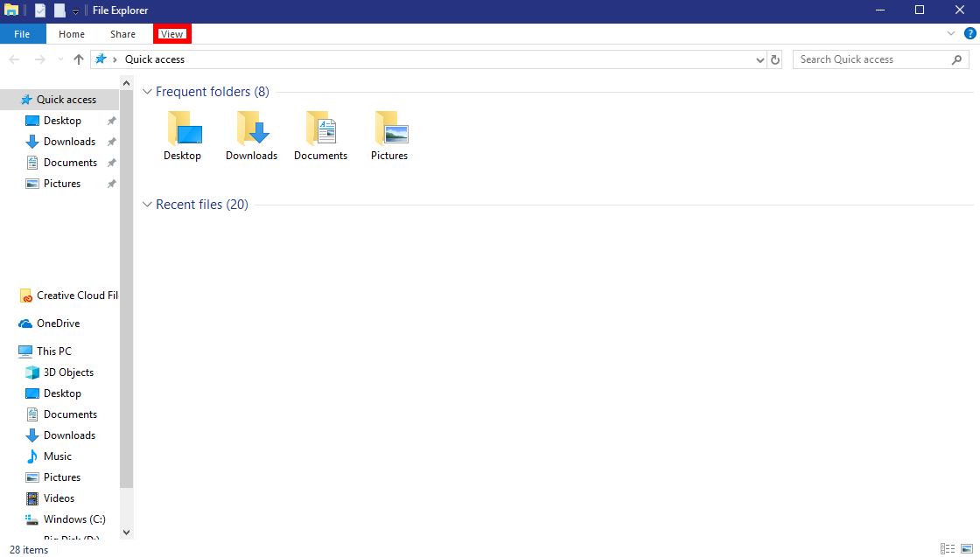
Task: Open 3D Objects under This PC
Action: pyautogui.click(x=59, y=372)
